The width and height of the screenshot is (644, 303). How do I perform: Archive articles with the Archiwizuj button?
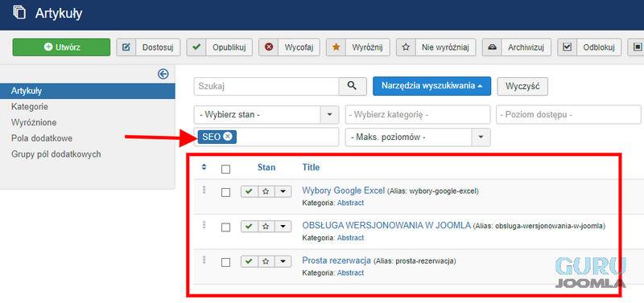click(x=516, y=47)
